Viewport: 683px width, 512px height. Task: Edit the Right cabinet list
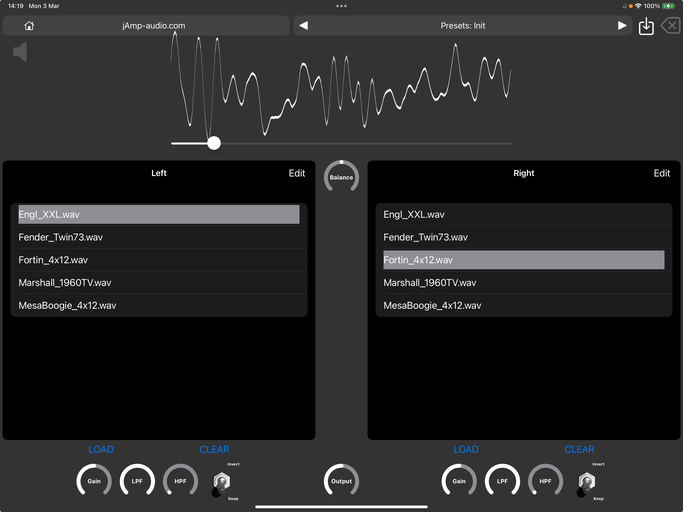coord(662,173)
